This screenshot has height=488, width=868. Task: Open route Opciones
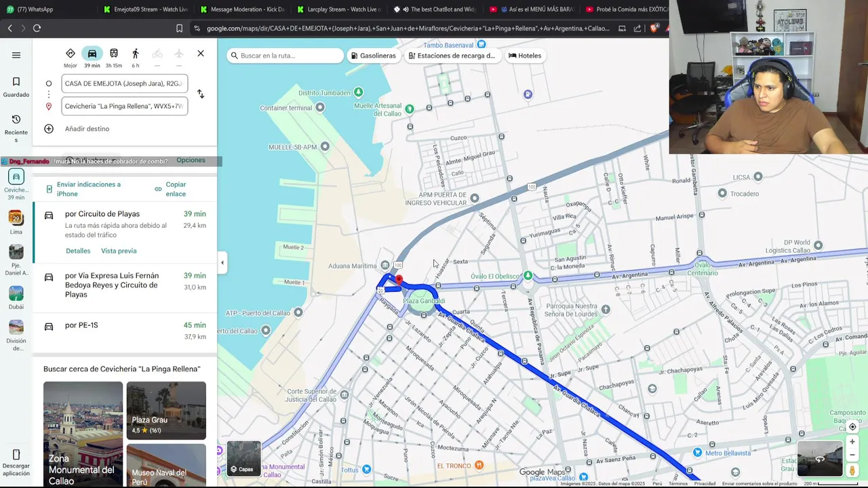[x=191, y=160]
